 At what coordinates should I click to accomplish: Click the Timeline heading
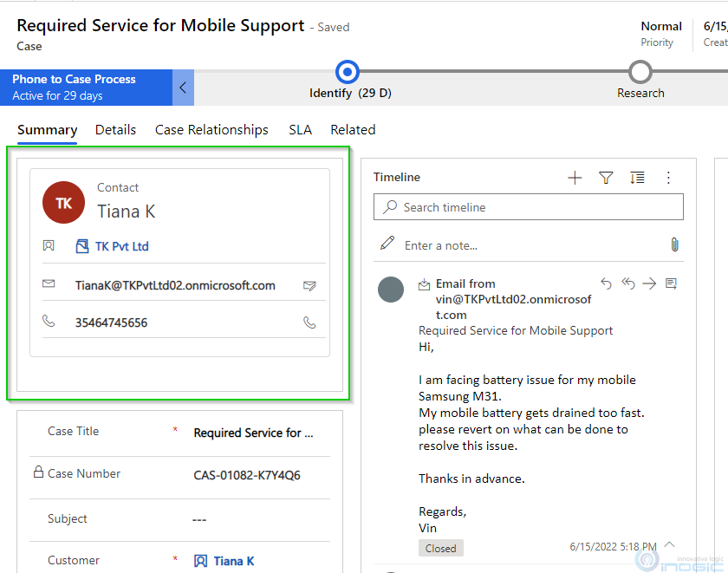click(x=397, y=178)
